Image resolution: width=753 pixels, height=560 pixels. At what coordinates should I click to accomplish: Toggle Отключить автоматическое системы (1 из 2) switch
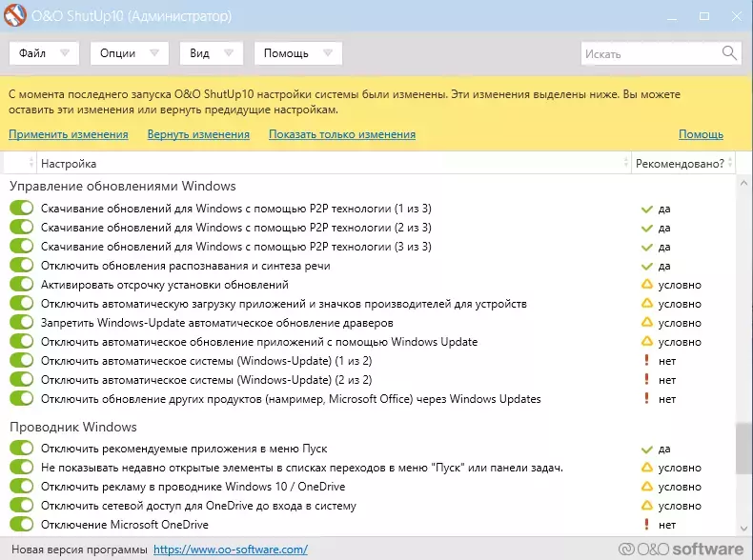point(22,360)
